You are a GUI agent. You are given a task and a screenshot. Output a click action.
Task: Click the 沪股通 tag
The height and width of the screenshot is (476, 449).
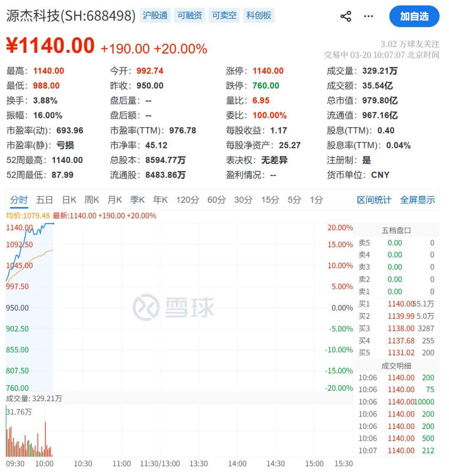[155, 15]
